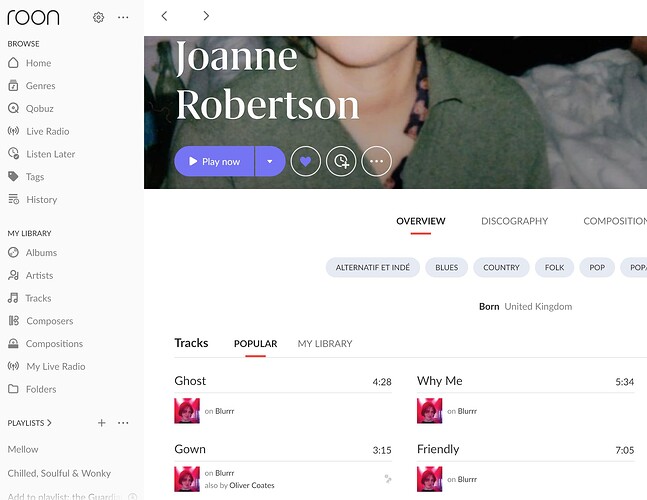Viewport: 647px width, 500px height.
Task: Open Roon settings gear icon
Action: [98, 17]
